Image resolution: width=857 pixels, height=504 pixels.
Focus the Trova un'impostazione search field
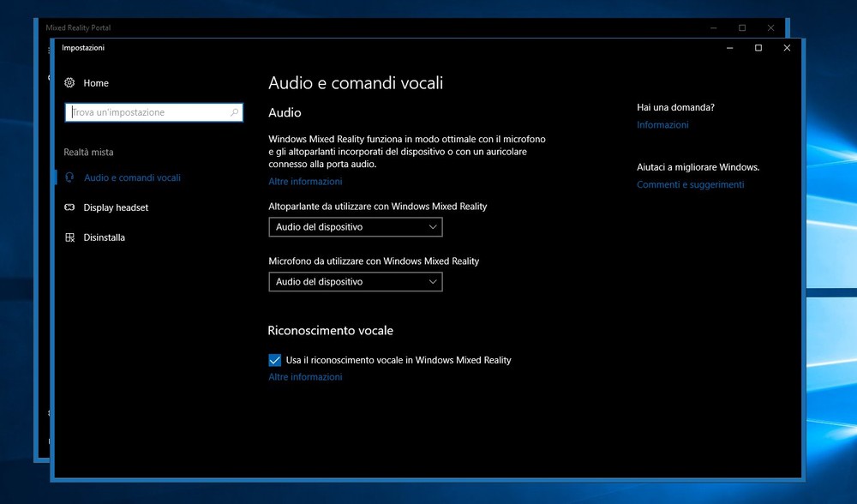pyautogui.click(x=153, y=112)
